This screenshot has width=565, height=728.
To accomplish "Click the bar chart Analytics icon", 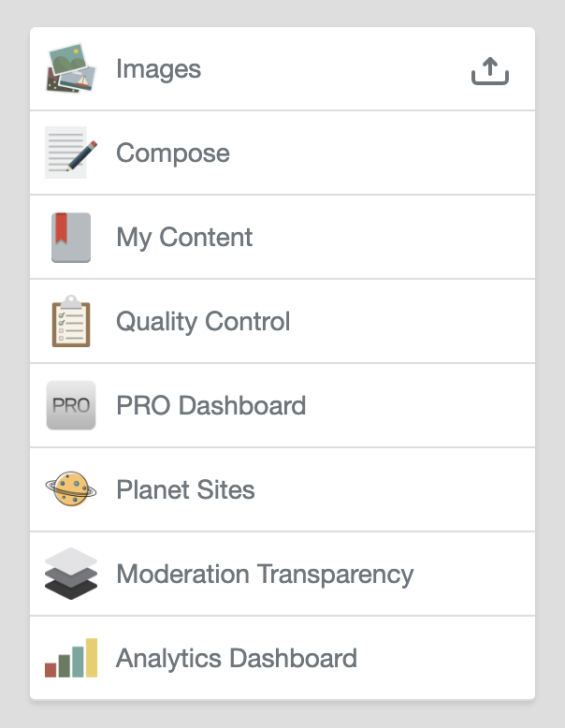I will [70, 658].
